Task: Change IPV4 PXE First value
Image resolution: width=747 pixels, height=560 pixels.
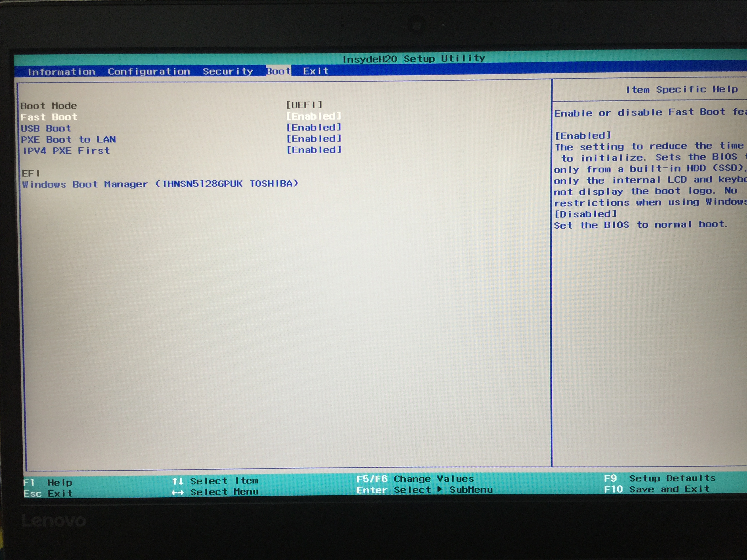Action: point(313,150)
